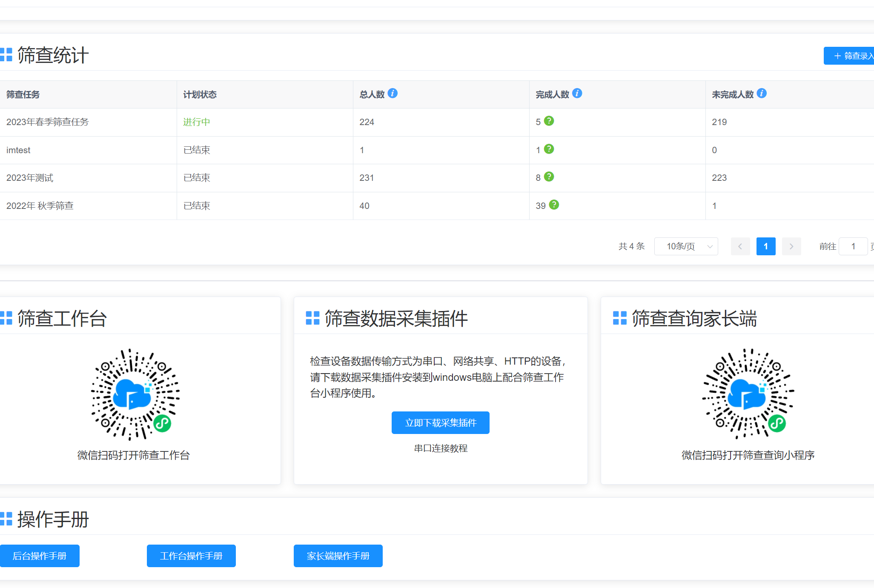
Task: Click the 共 4 条 total count text
Action: [632, 246]
